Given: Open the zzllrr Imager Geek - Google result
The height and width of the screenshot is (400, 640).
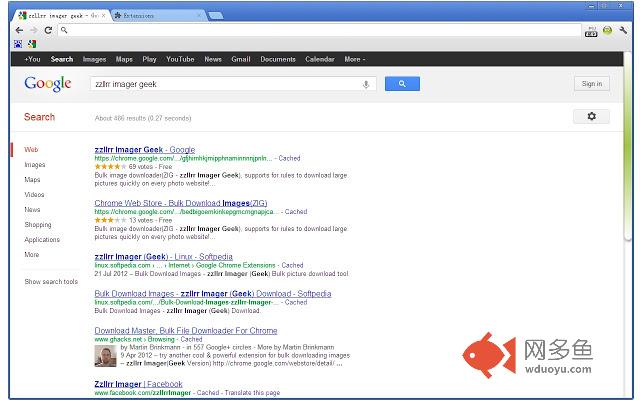Looking at the screenshot, I should (x=144, y=150).
